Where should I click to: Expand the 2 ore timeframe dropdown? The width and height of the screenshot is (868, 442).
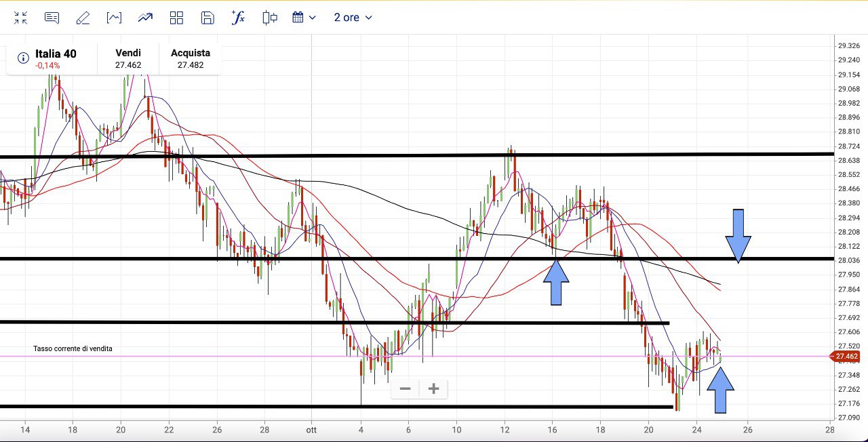click(x=353, y=18)
